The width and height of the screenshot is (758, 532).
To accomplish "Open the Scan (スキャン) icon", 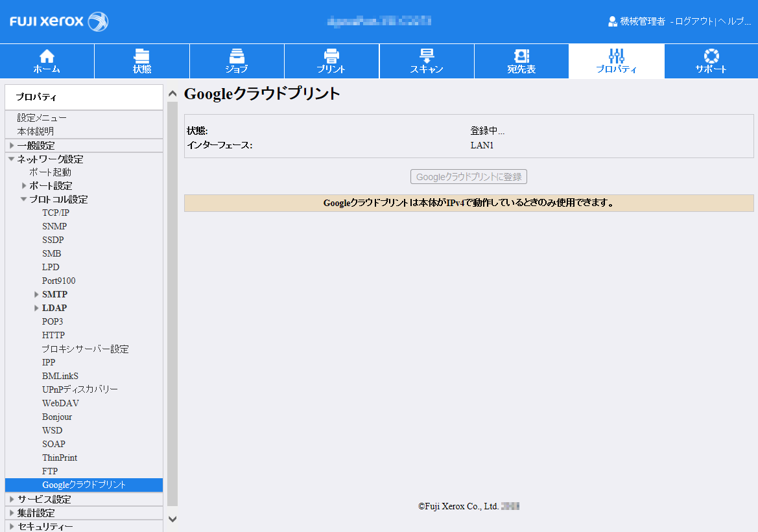I will pos(427,56).
